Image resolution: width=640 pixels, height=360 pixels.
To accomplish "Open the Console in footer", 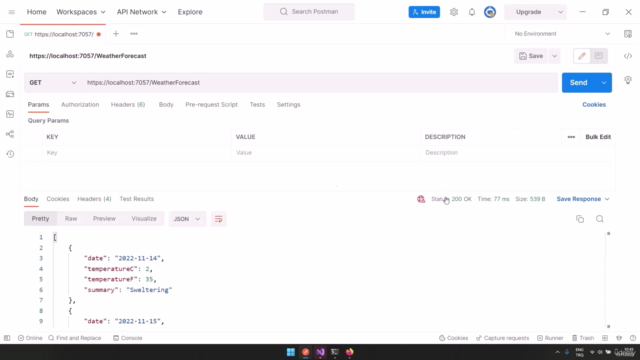I will click(x=128, y=338).
